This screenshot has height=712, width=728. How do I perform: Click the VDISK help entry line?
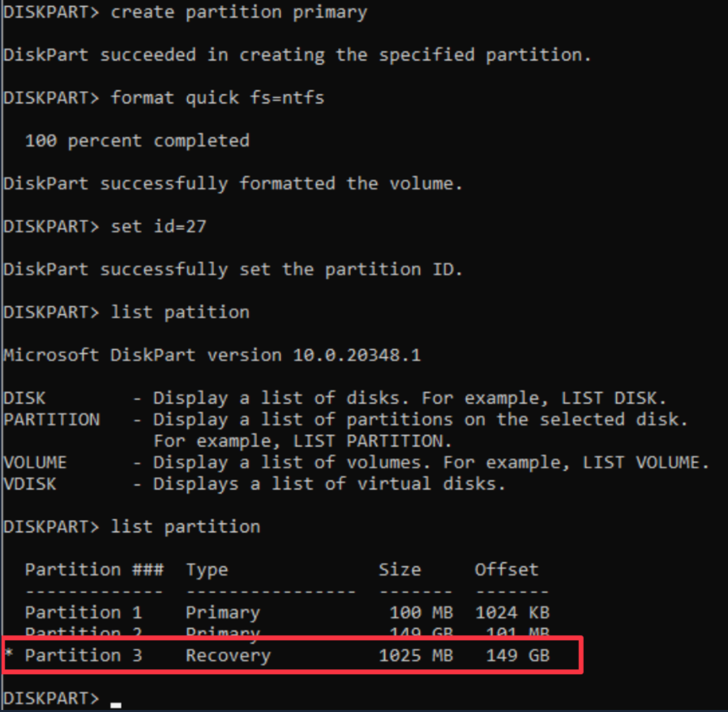click(255, 484)
